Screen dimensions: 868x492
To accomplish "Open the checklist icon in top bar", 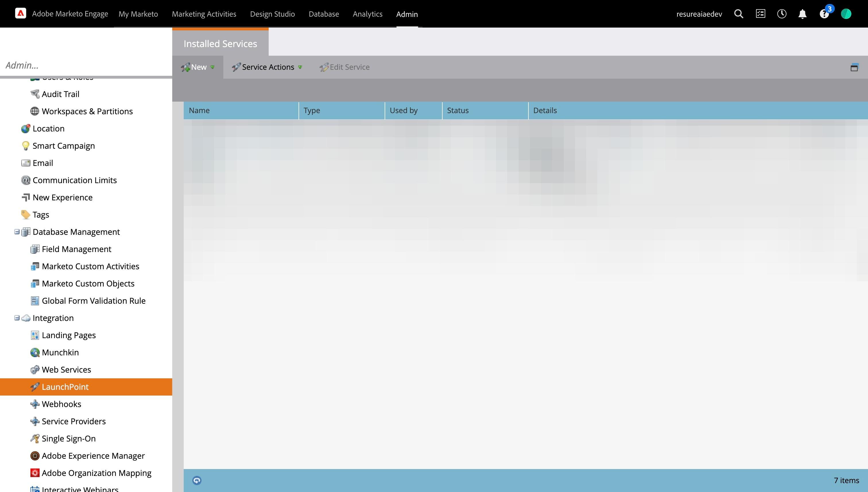I will (x=760, y=14).
